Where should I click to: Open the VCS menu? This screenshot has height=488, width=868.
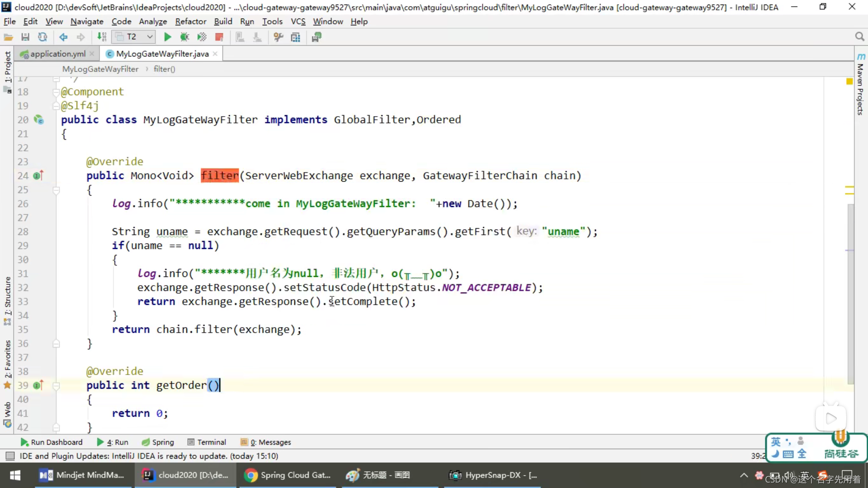pyautogui.click(x=298, y=21)
